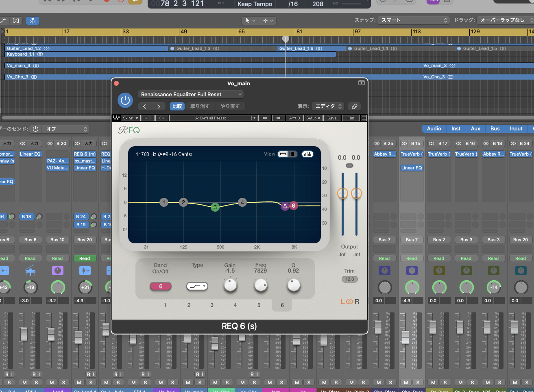Open the secondary crosshair tool menu
The height and width of the screenshot is (392, 534).
tap(268, 20)
